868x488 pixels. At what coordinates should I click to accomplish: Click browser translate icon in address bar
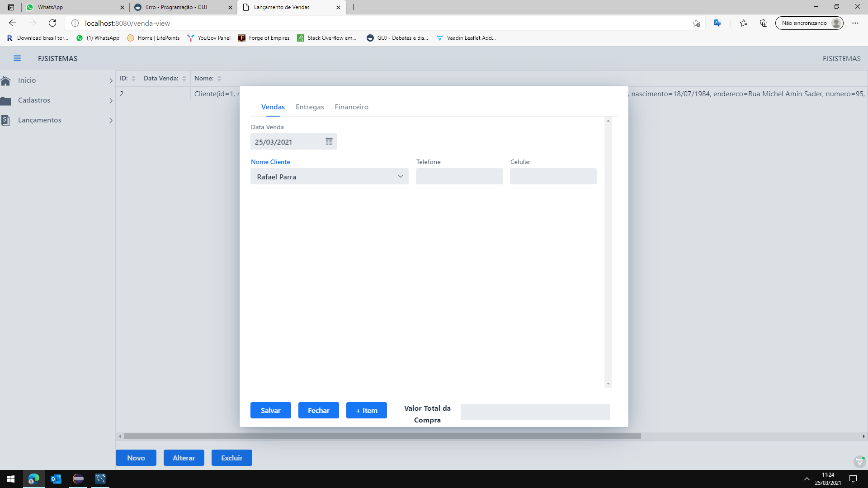(717, 23)
